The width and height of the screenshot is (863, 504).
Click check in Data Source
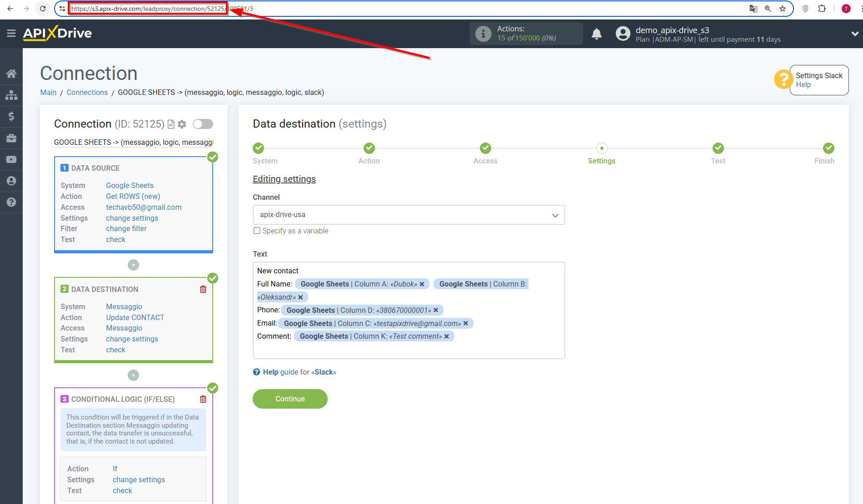coord(116,239)
